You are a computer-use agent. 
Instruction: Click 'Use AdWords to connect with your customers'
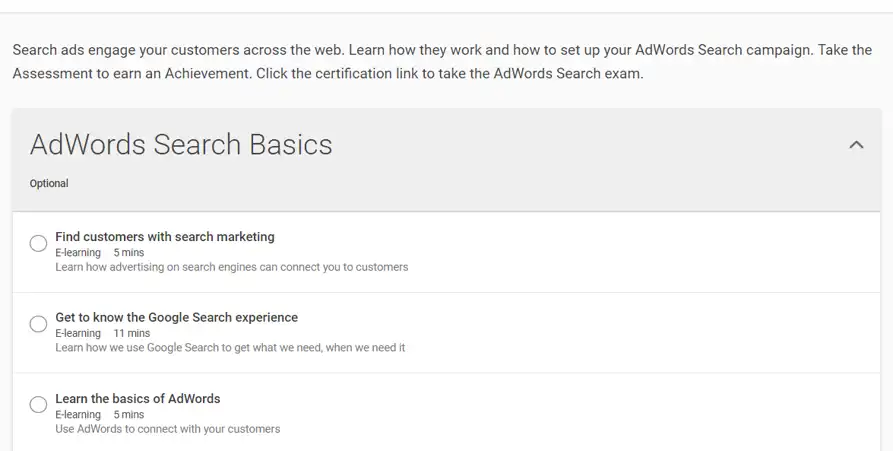pyautogui.click(x=167, y=429)
